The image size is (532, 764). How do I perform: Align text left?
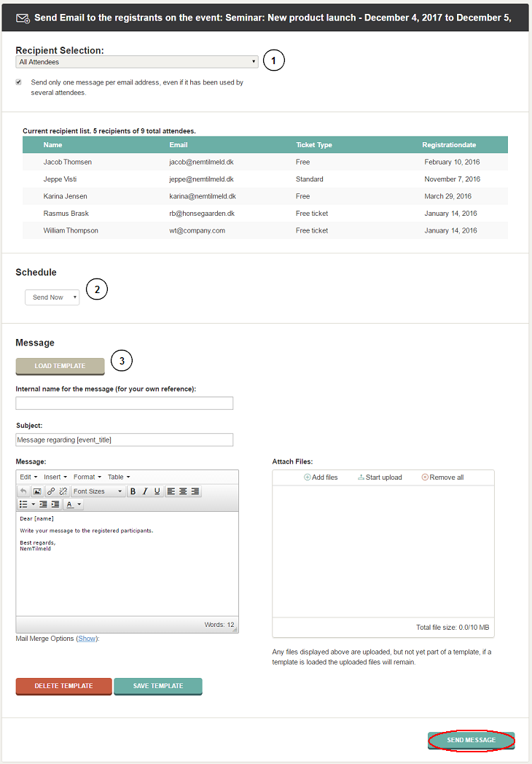pos(171,491)
